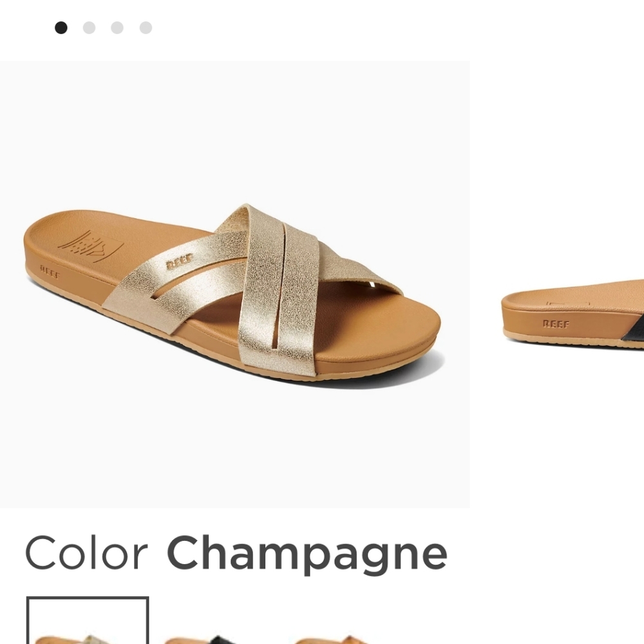
Task: Jump to the second product photo dot
Action: [90, 28]
